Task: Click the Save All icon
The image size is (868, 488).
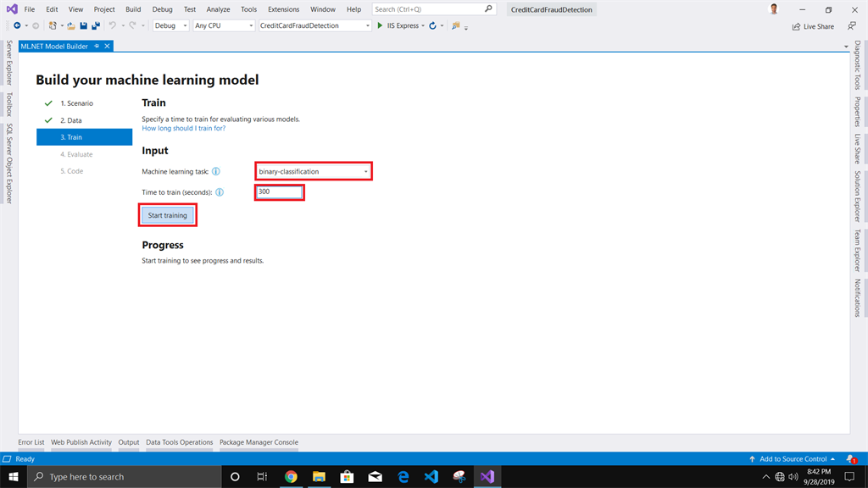Action: (96, 25)
